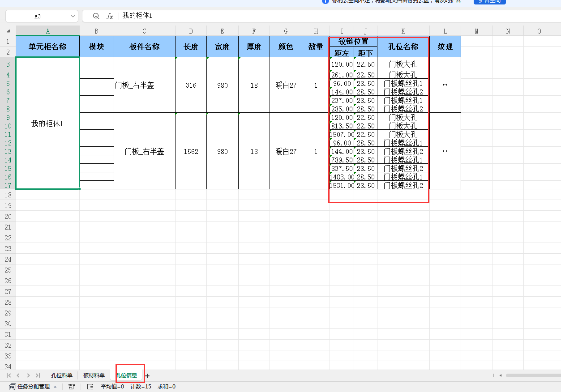Switch to the 板材料单 sheet tab
The image size is (561, 392).
click(94, 375)
